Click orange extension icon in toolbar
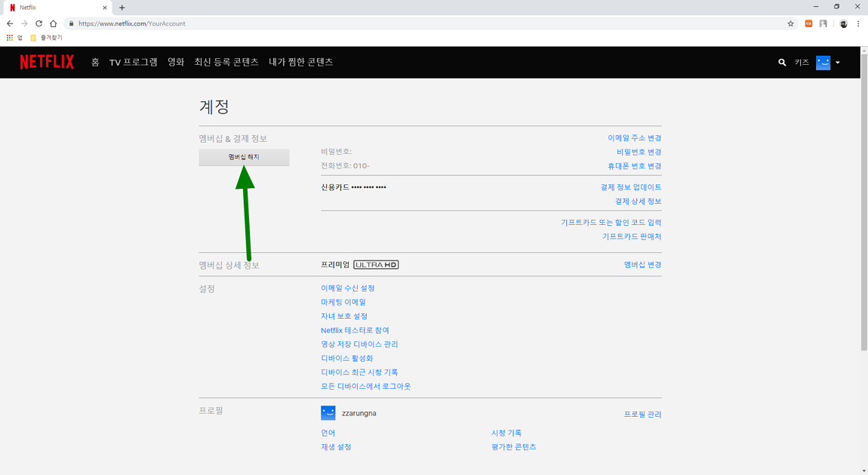This screenshot has height=475, width=868. [809, 23]
